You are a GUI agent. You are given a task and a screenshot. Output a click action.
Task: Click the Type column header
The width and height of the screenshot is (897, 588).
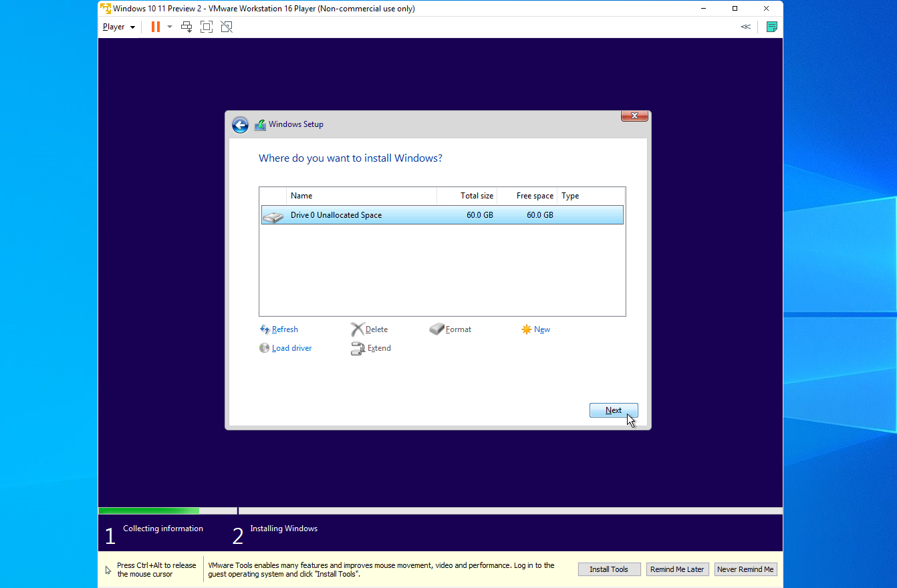tap(591, 196)
